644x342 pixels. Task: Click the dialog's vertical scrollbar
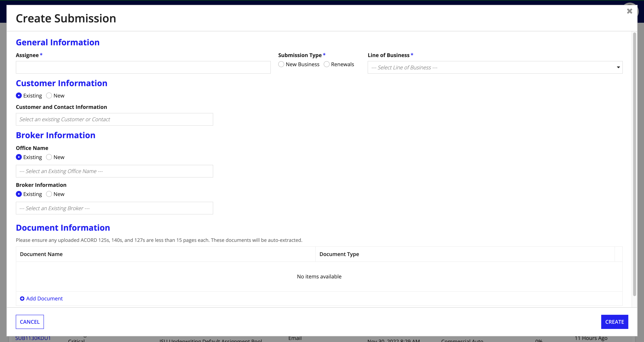(634, 164)
